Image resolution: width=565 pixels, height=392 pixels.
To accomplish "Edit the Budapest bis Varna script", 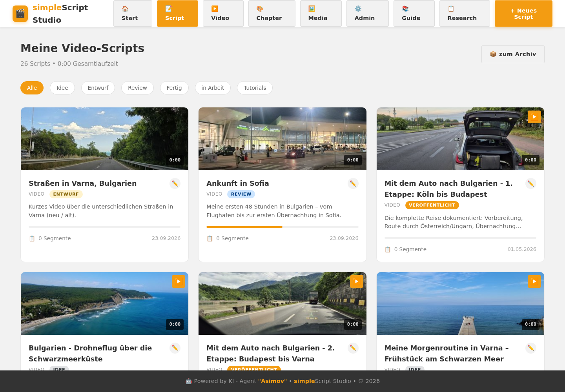I will [x=353, y=348].
